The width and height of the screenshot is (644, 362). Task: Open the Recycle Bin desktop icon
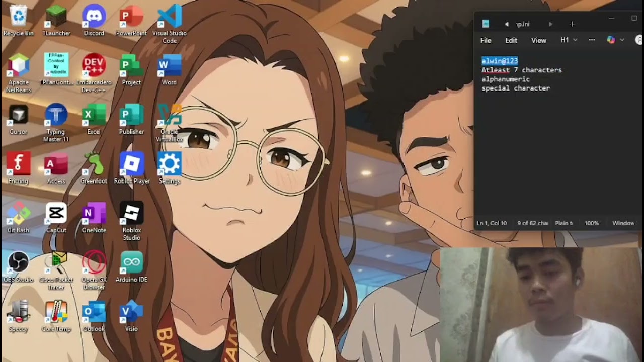18,21
